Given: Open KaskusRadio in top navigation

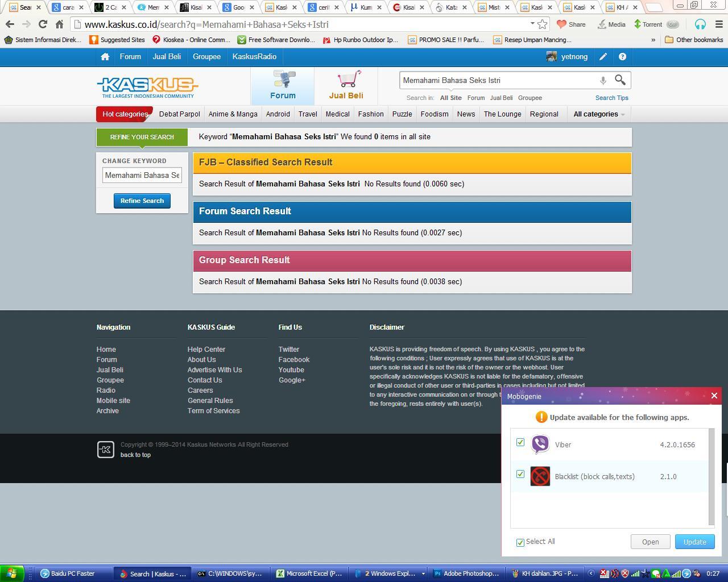Looking at the screenshot, I should click(254, 57).
